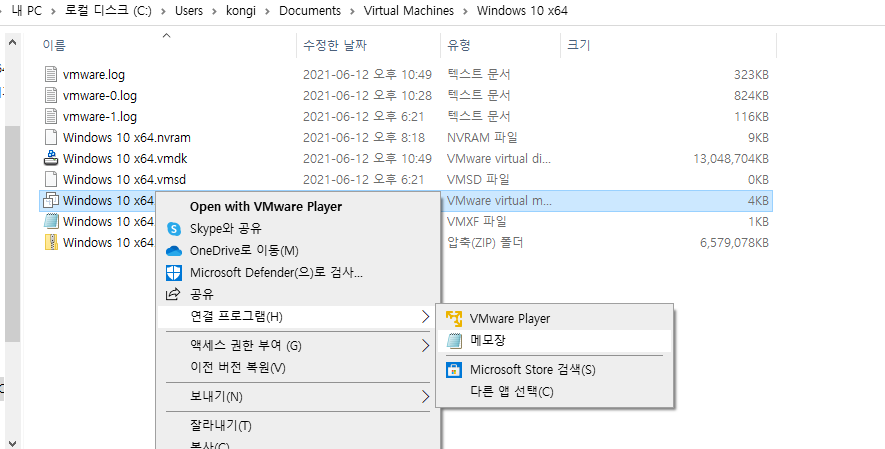Click the Skype icon in context menu

click(174, 228)
